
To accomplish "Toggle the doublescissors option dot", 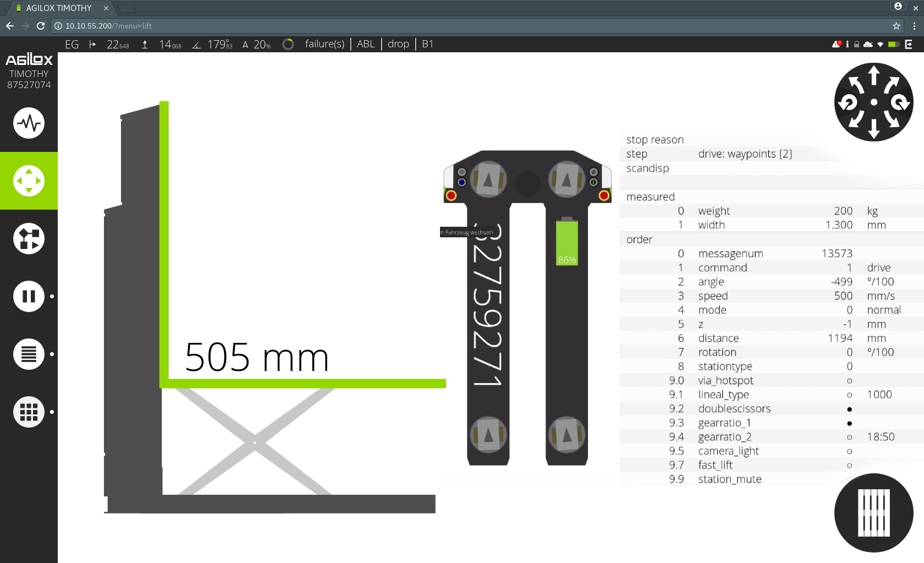I will coord(850,409).
